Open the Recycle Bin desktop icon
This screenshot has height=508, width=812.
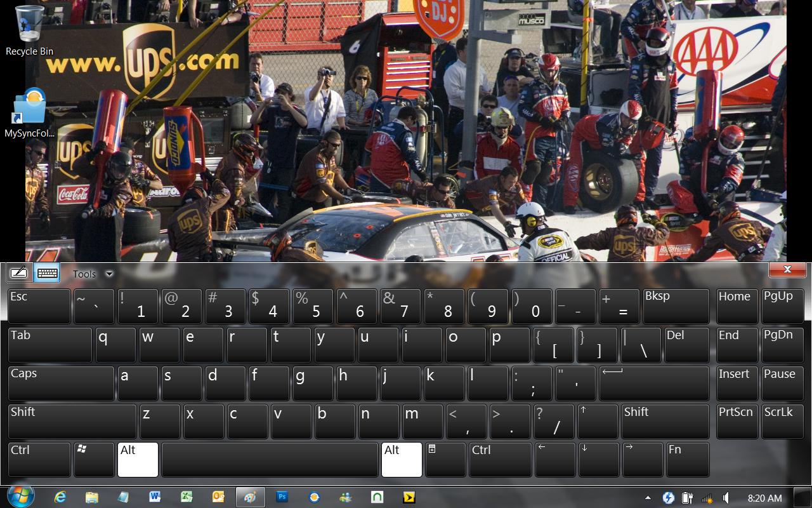click(29, 30)
